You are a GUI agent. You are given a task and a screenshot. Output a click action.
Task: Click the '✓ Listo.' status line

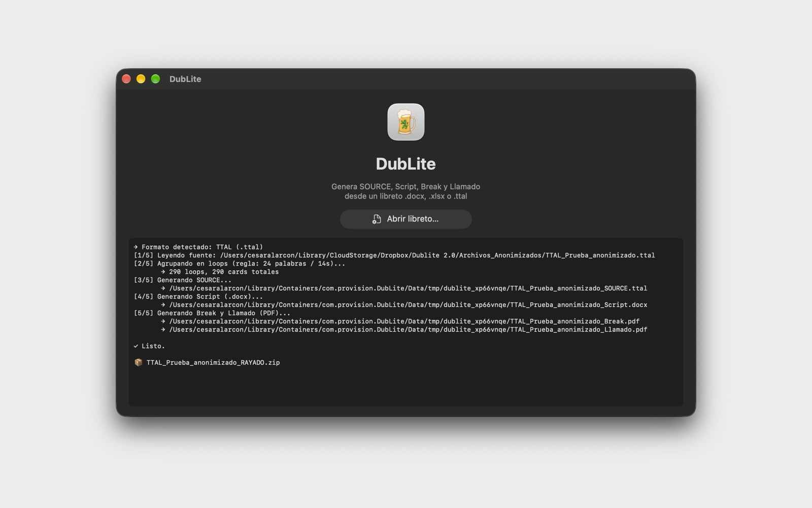point(149,346)
